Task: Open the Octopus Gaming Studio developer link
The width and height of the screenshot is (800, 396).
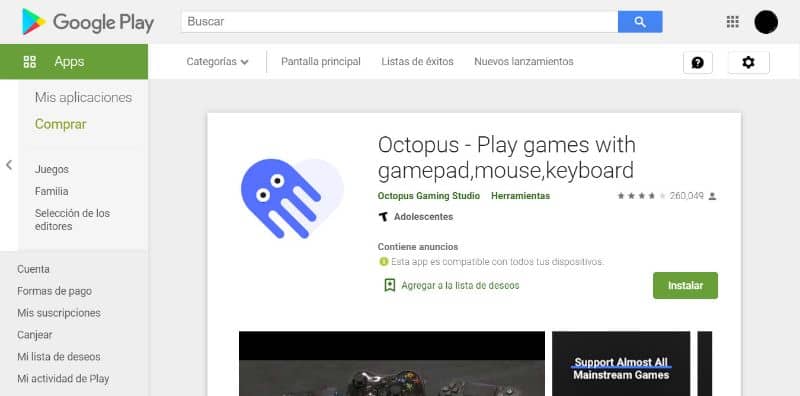Action: (429, 196)
